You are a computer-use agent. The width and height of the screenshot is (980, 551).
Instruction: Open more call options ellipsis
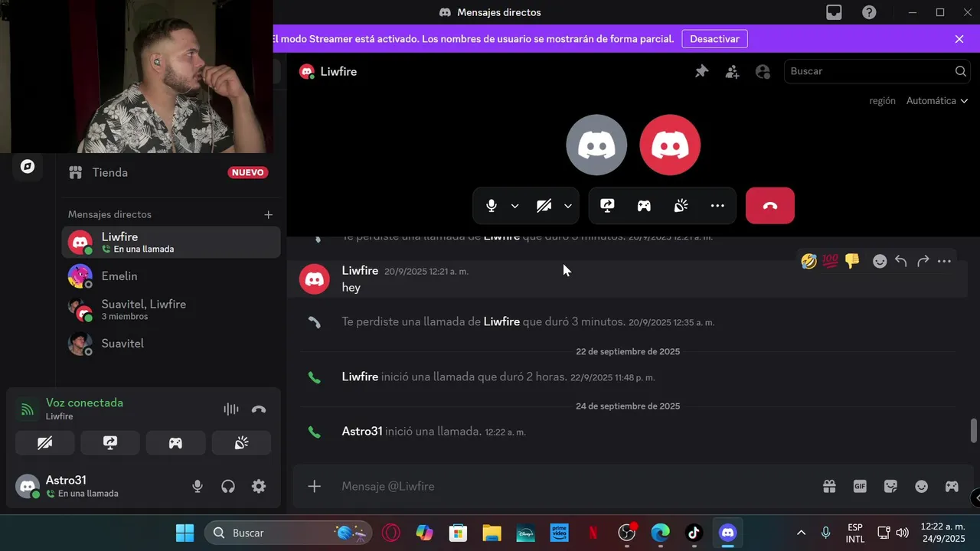[x=717, y=206]
